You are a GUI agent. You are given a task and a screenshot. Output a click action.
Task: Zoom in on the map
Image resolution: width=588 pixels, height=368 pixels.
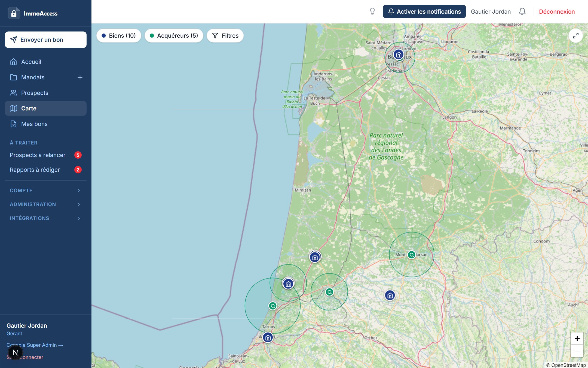577,339
